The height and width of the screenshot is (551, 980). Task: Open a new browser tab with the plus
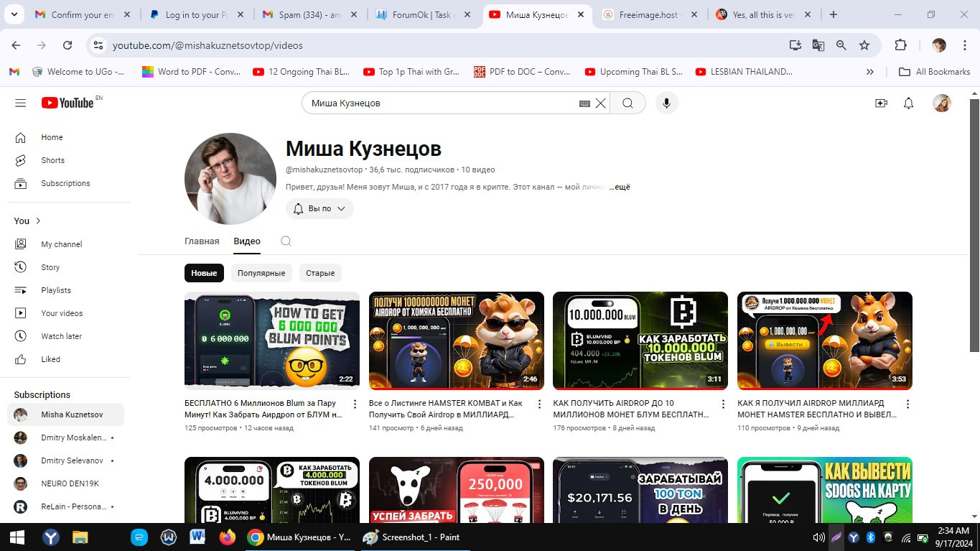click(x=833, y=14)
